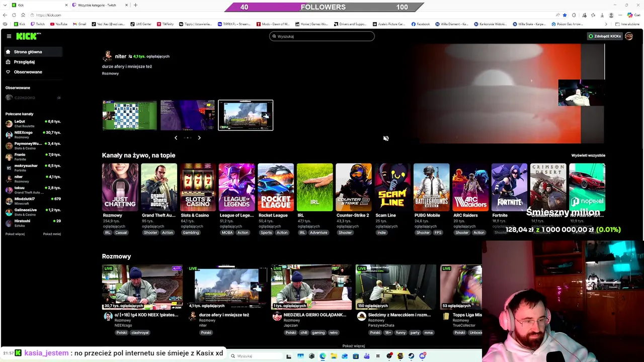Click the MOBA tag under League of Legends

[x=227, y=232]
